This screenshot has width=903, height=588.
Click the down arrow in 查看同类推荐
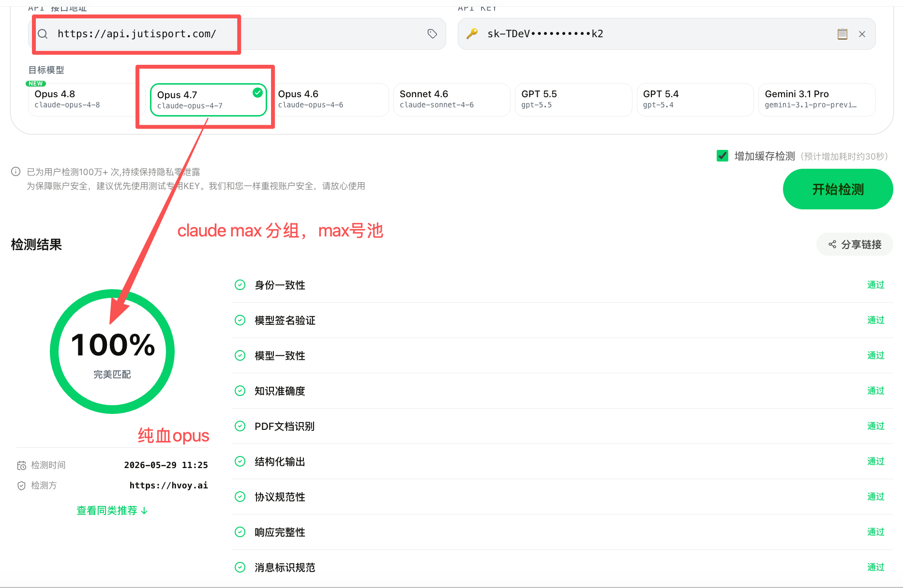[x=144, y=511]
